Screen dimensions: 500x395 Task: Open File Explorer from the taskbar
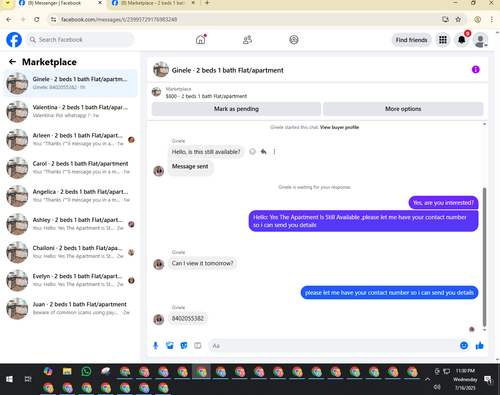point(67,371)
